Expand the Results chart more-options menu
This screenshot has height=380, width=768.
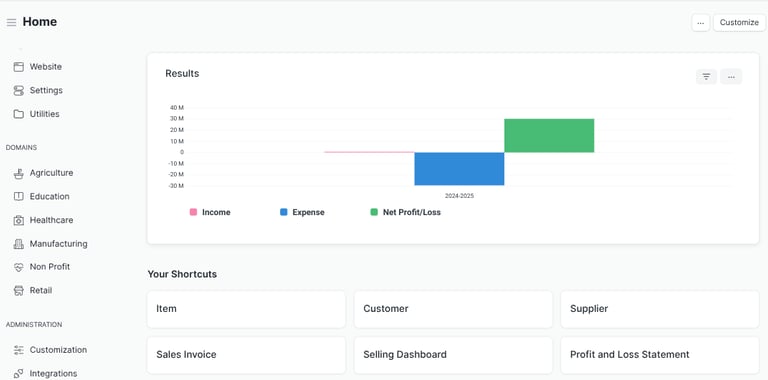(731, 77)
